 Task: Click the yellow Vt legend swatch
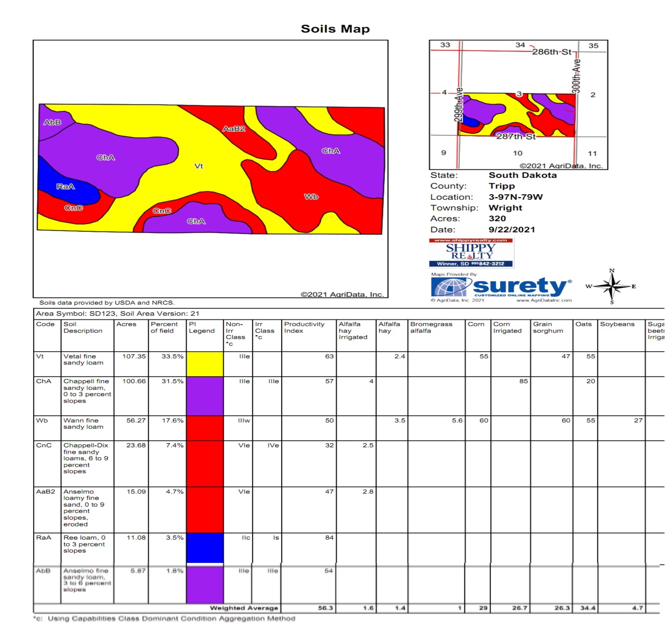coord(205,364)
